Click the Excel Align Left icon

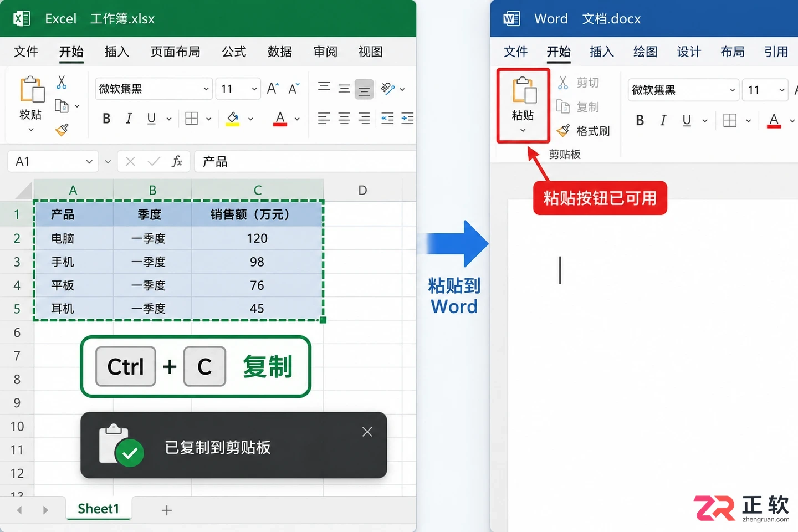coord(324,119)
